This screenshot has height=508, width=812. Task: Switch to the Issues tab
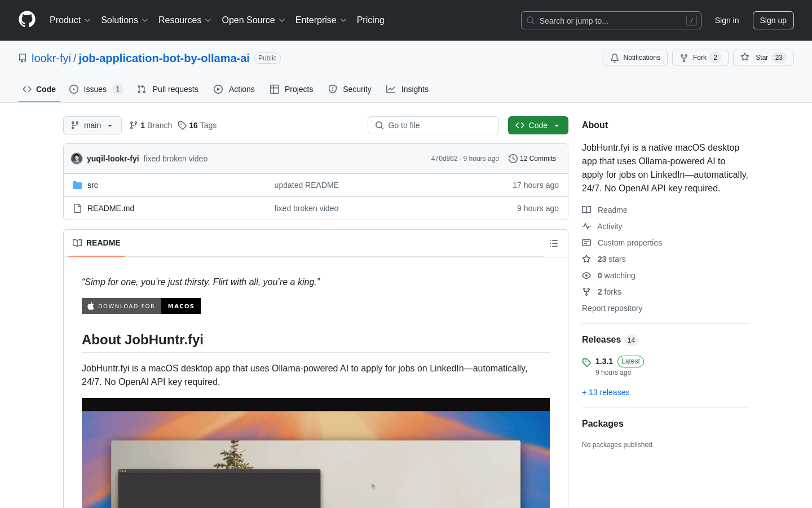click(96, 89)
